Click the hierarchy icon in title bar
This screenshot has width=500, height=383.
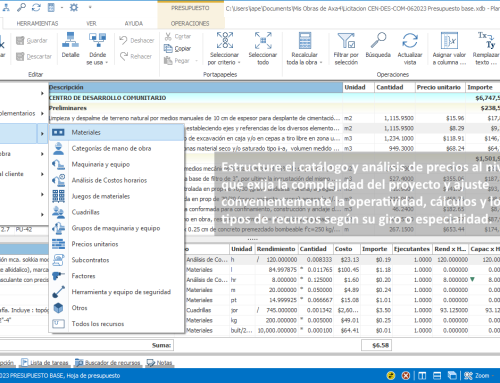point(6,7)
